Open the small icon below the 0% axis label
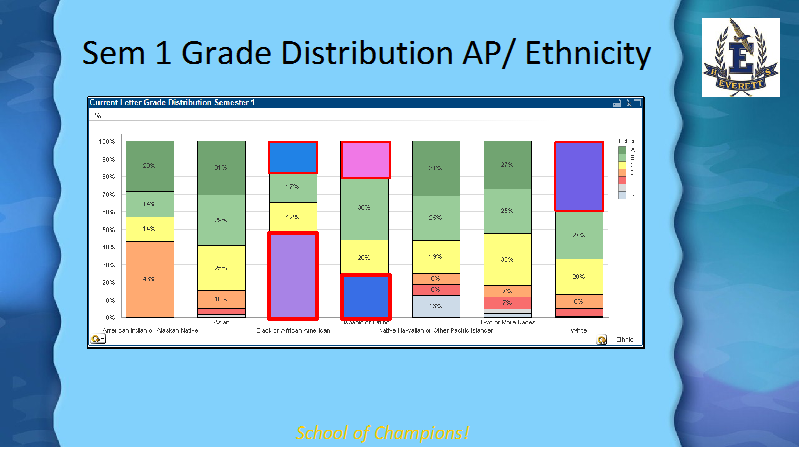 (97, 339)
